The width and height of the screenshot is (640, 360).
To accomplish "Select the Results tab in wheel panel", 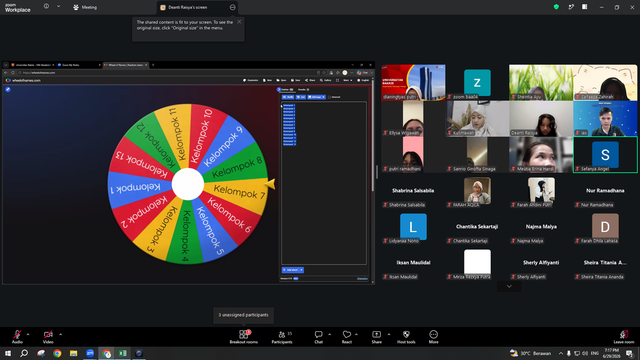I will click(x=303, y=89).
